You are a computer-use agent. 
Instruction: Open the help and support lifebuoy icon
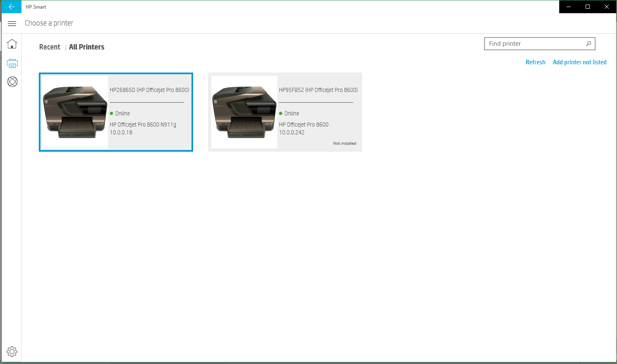pos(12,82)
